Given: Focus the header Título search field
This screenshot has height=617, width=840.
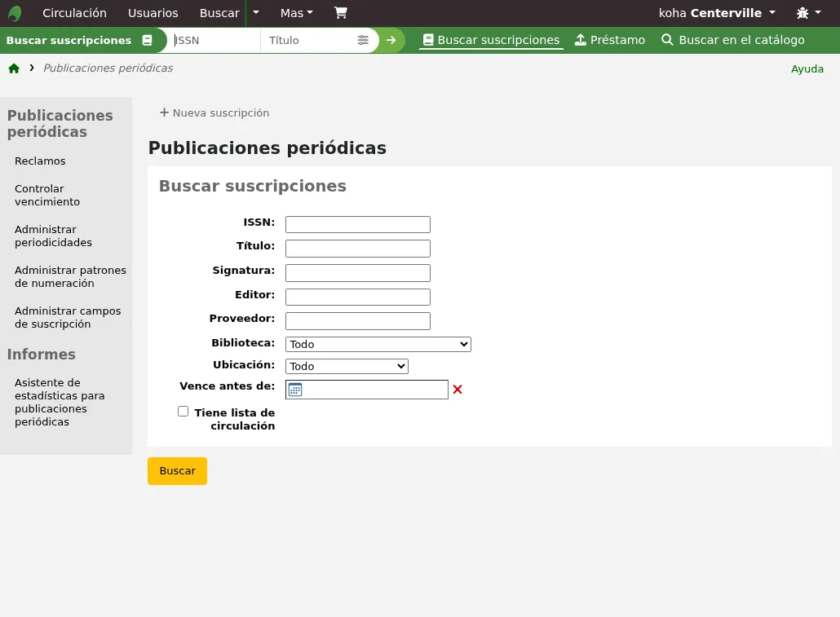Looking at the screenshot, I should coord(308,40).
